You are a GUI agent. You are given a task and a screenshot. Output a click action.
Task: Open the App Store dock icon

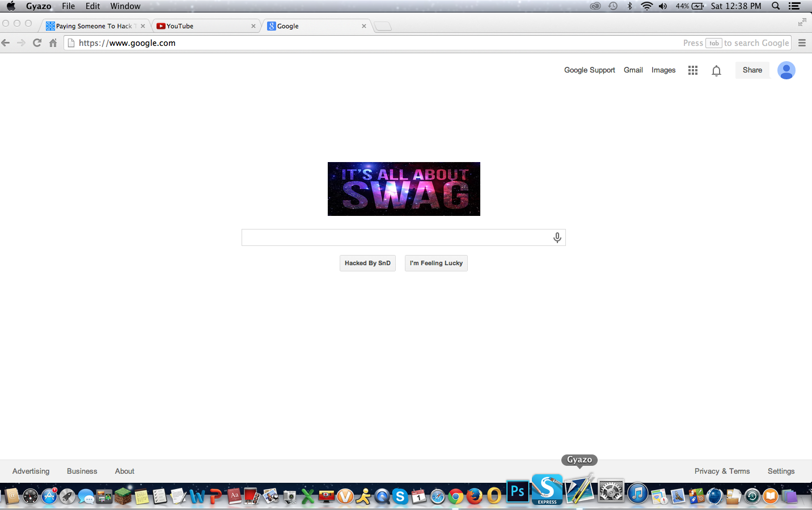click(49, 496)
